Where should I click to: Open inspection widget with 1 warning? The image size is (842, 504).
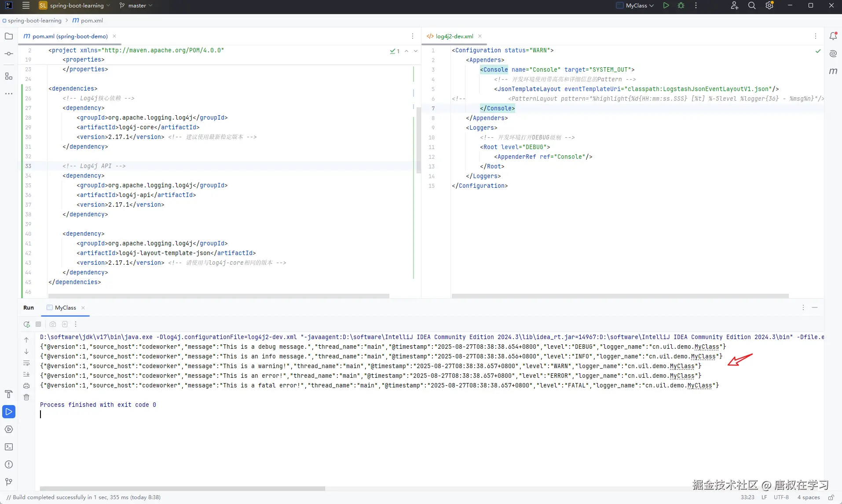[395, 51]
